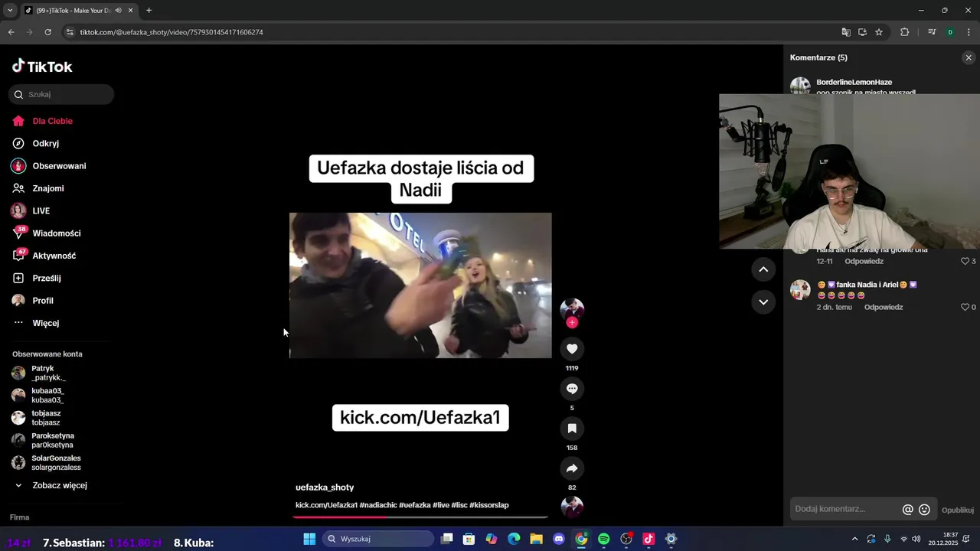Viewport: 980px width, 551px height.
Task: Open Chrome three-dot menu
Action: 968,32
